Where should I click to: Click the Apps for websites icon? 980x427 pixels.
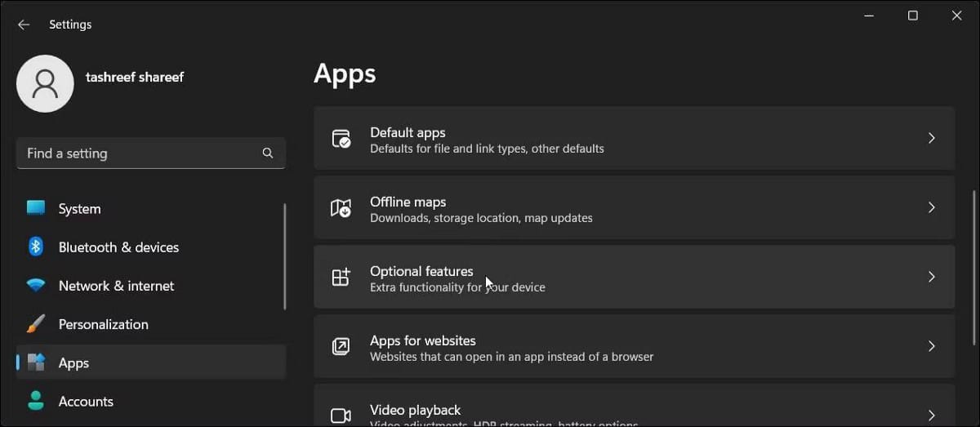pyautogui.click(x=341, y=347)
